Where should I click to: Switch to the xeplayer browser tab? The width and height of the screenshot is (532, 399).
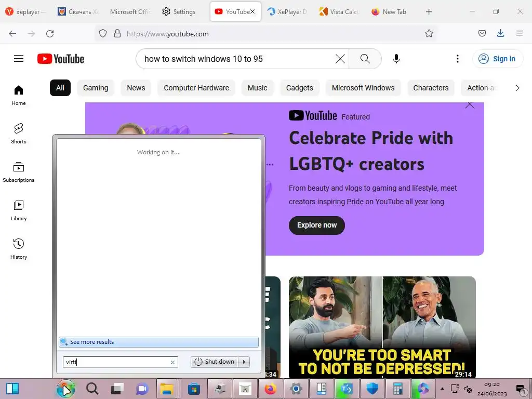[x=26, y=12]
